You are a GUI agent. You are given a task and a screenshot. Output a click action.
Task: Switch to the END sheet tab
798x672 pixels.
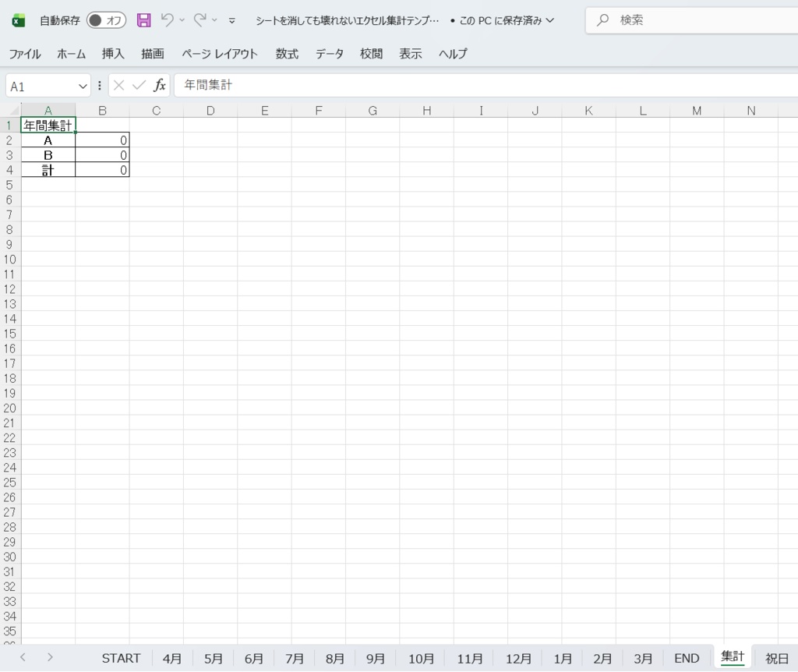[687, 658]
